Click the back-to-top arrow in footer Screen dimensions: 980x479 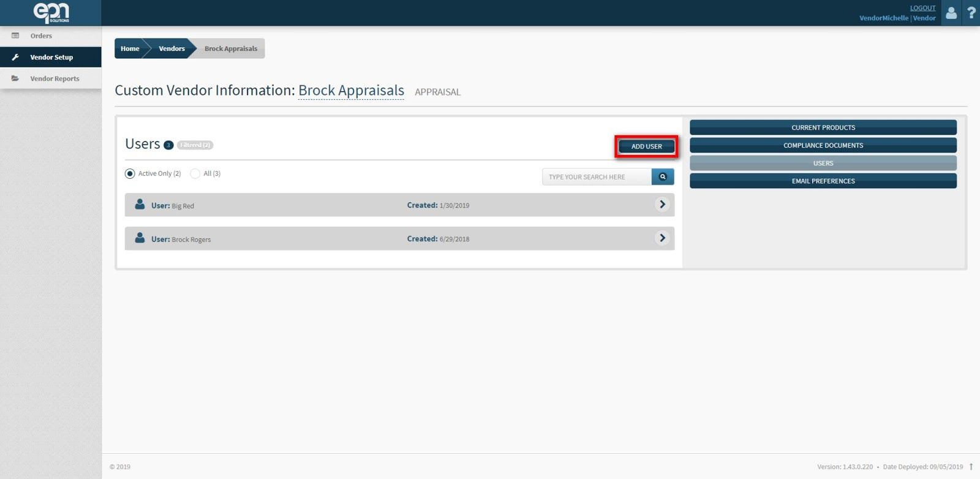pyautogui.click(x=971, y=467)
